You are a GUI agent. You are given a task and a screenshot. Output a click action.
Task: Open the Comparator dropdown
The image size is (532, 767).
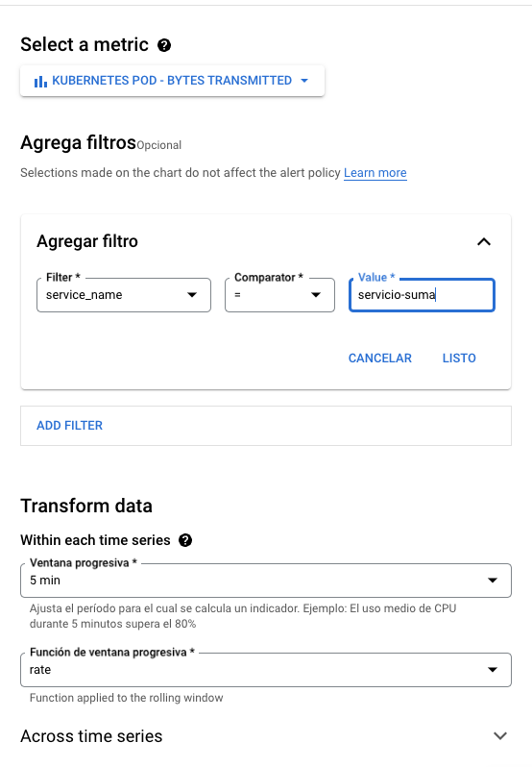(279, 295)
